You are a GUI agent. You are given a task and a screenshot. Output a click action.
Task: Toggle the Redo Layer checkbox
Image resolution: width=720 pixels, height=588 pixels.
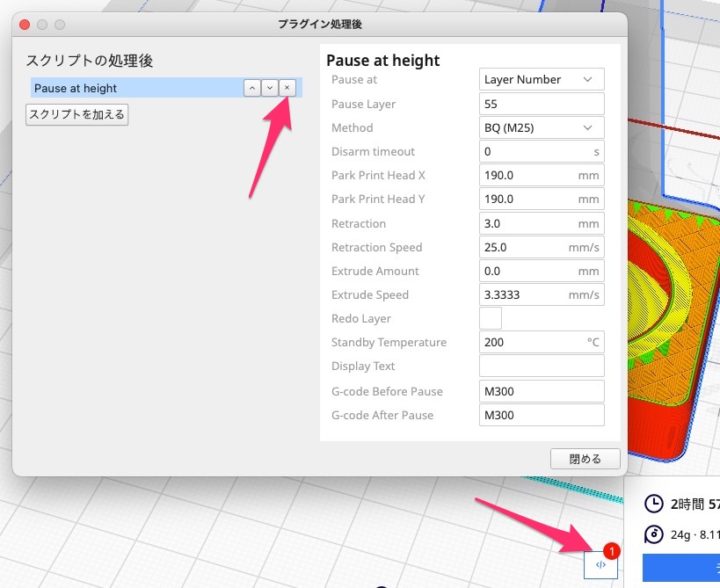tap(491, 319)
